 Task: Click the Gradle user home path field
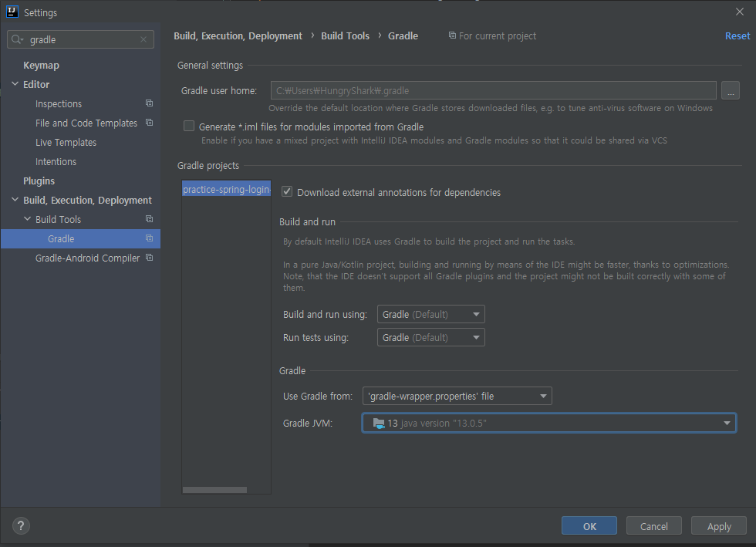(x=493, y=90)
